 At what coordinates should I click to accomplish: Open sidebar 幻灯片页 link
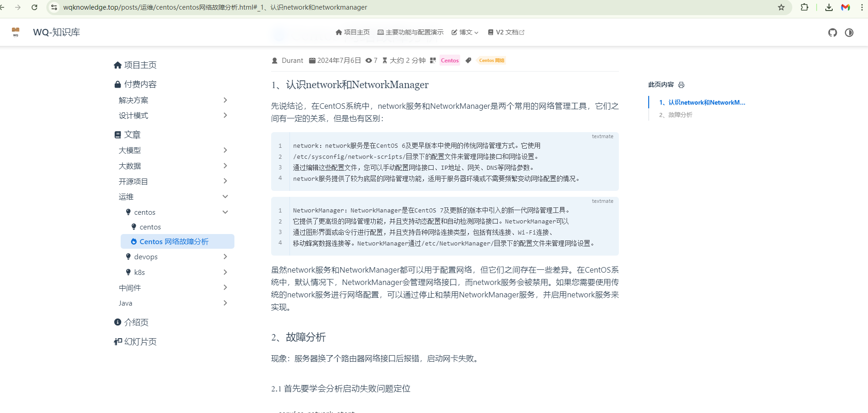[135, 341]
